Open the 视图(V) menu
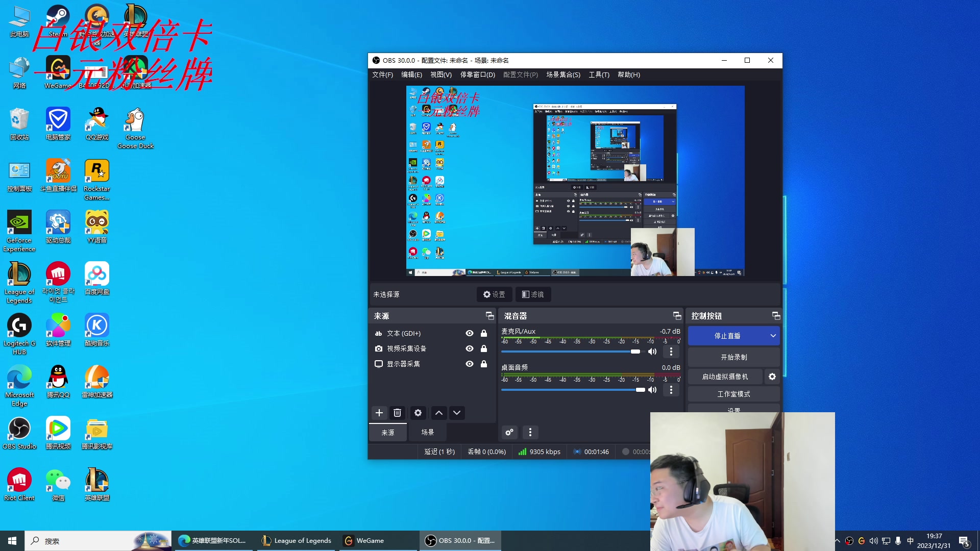980x551 pixels. 441,74
